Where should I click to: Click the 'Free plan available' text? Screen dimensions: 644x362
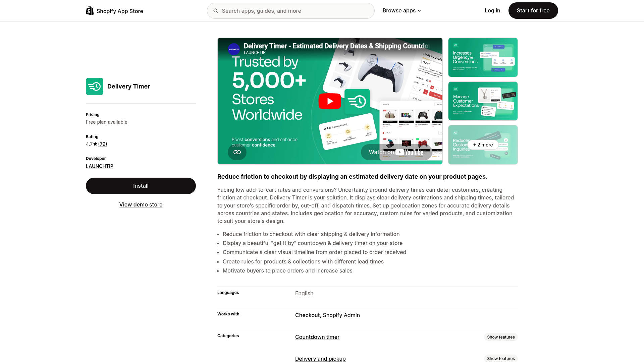[107, 122]
